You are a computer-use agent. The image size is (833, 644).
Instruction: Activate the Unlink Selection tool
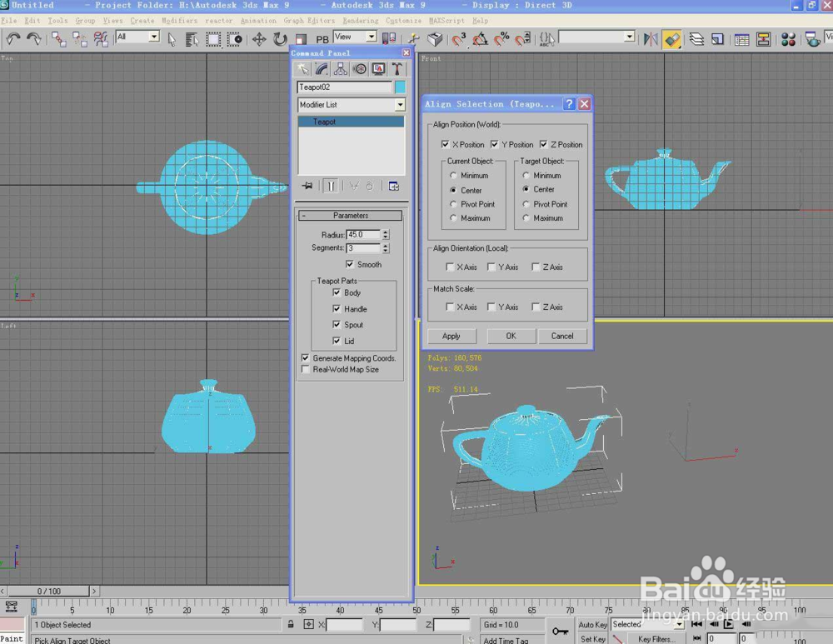click(80, 39)
